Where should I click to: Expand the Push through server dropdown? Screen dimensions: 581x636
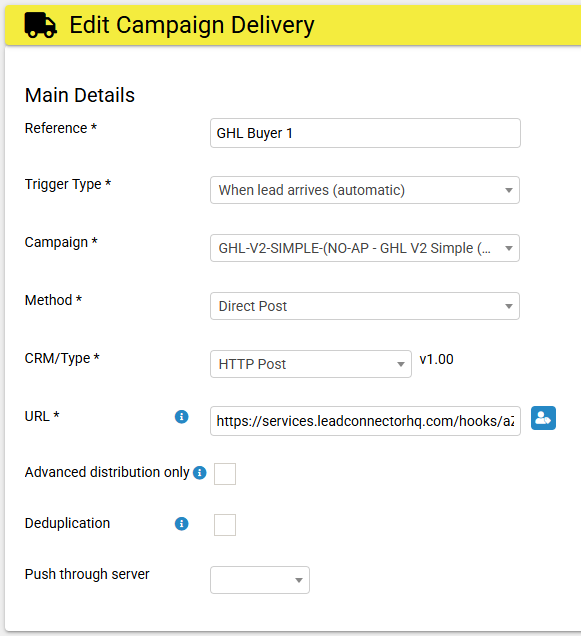[260, 580]
